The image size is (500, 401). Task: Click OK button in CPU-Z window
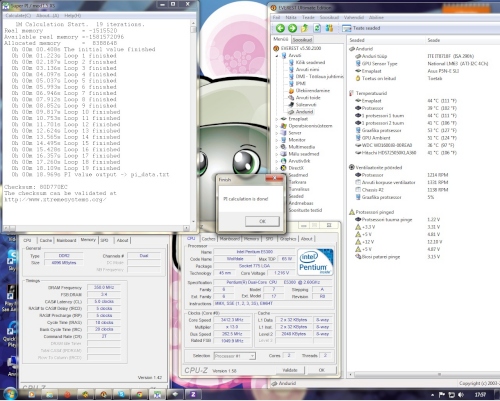click(x=322, y=370)
